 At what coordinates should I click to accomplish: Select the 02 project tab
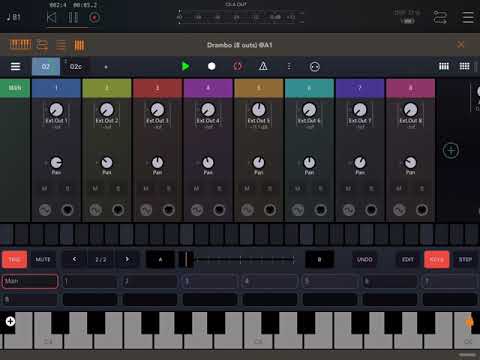(46, 66)
